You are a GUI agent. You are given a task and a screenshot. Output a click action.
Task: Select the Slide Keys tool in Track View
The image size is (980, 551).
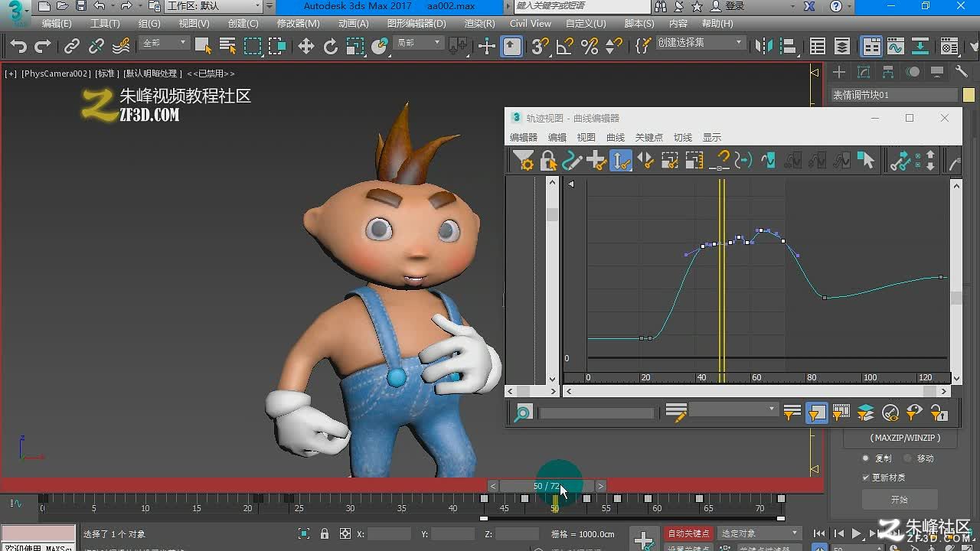(645, 160)
